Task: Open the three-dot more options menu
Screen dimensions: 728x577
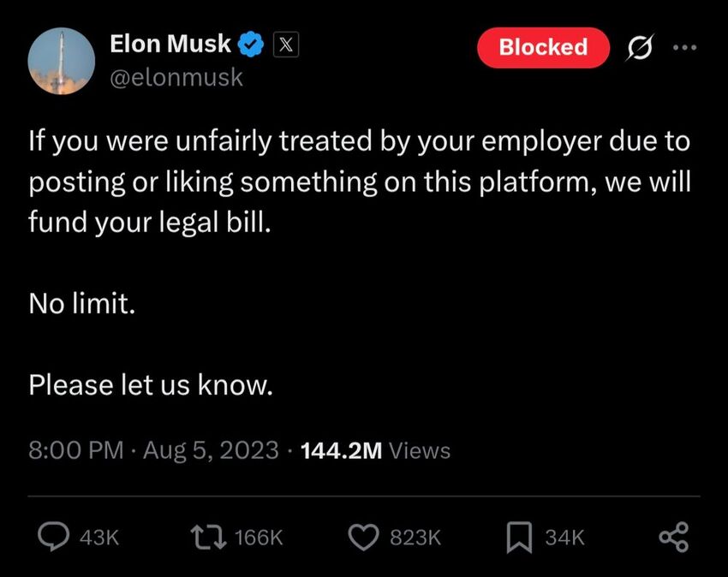Action: click(x=685, y=47)
